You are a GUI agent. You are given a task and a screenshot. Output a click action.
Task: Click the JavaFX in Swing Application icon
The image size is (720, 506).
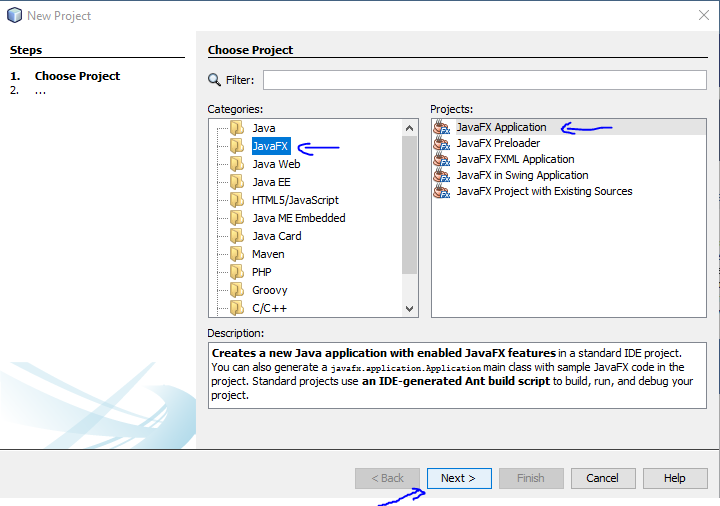point(442,175)
